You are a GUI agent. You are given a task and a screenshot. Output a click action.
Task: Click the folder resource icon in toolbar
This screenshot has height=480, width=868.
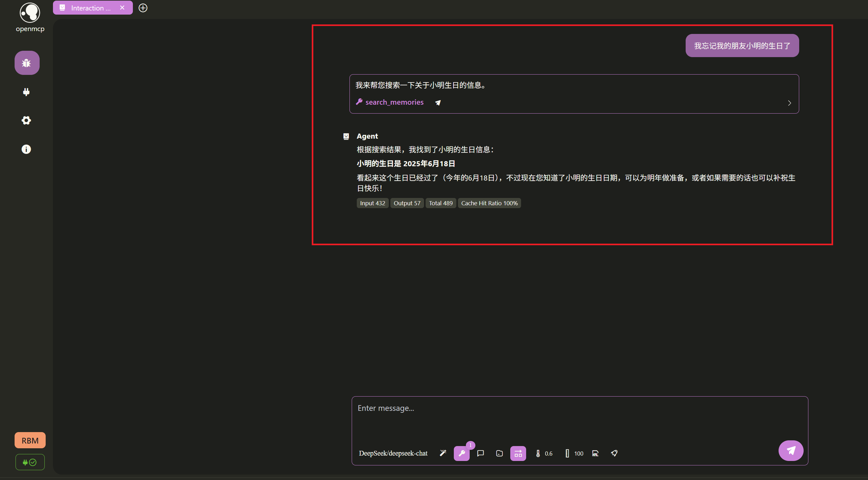coord(499,453)
